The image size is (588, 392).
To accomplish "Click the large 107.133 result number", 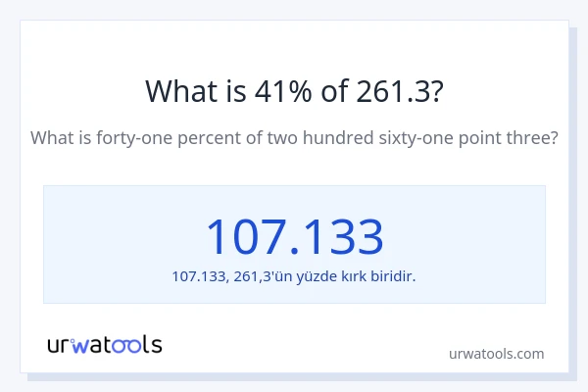I will point(294,236).
